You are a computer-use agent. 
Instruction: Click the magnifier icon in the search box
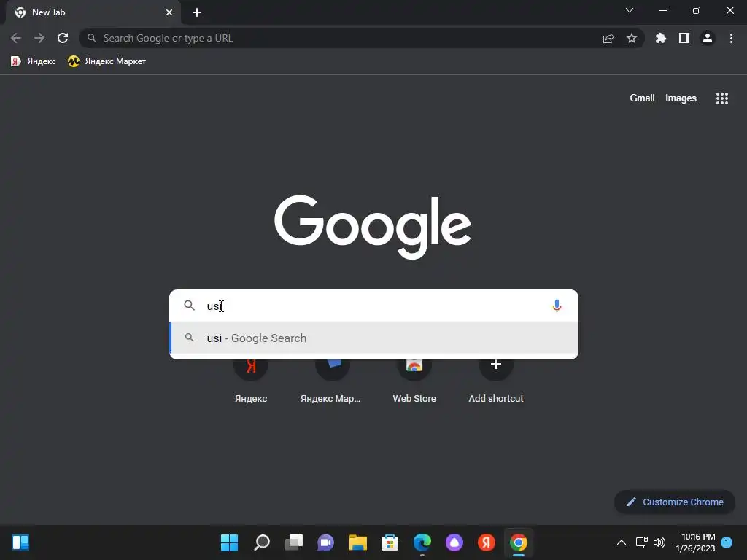(x=189, y=306)
